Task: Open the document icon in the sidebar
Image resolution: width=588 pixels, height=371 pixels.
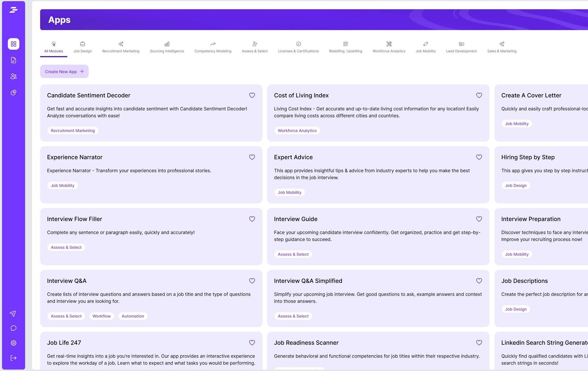Action: coord(13,60)
